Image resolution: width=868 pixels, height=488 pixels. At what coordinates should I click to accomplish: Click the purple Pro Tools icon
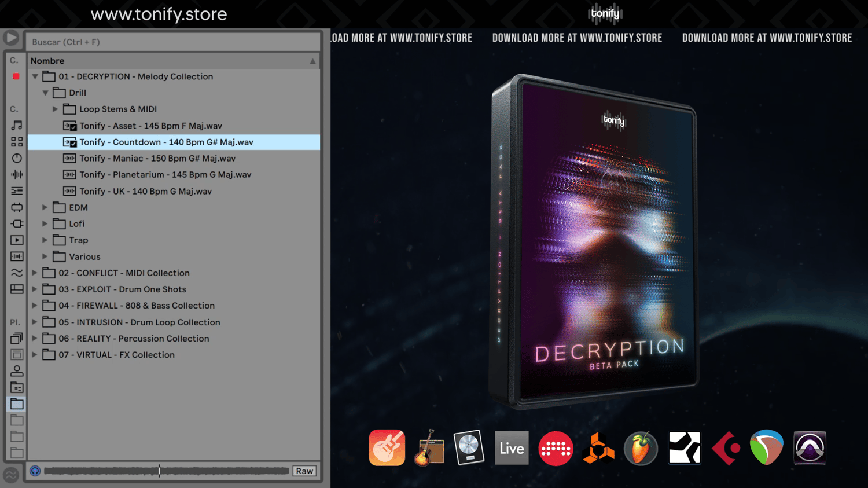click(x=810, y=447)
